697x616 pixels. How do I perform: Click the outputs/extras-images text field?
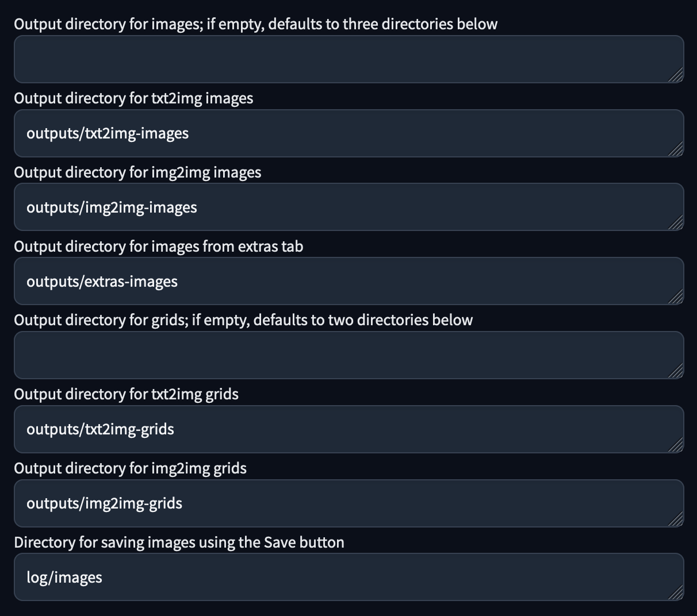point(348,282)
